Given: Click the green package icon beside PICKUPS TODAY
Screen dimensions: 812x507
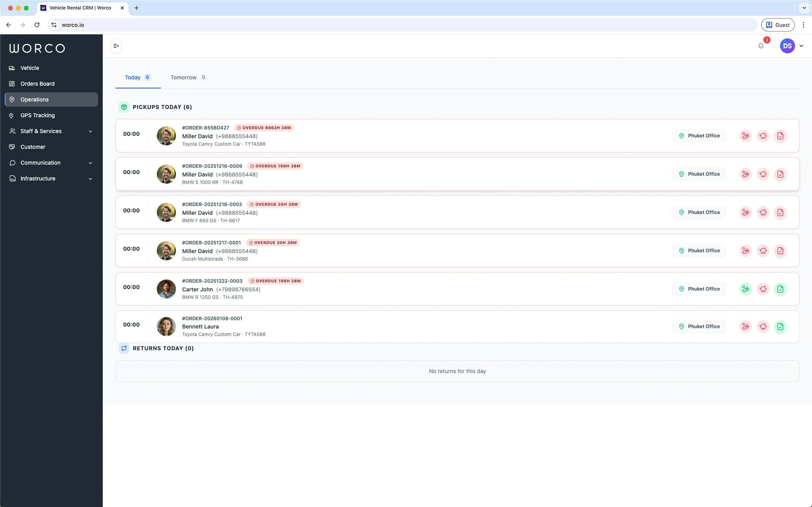Looking at the screenshot, I should pyautogui.click(x=124, y=107).
